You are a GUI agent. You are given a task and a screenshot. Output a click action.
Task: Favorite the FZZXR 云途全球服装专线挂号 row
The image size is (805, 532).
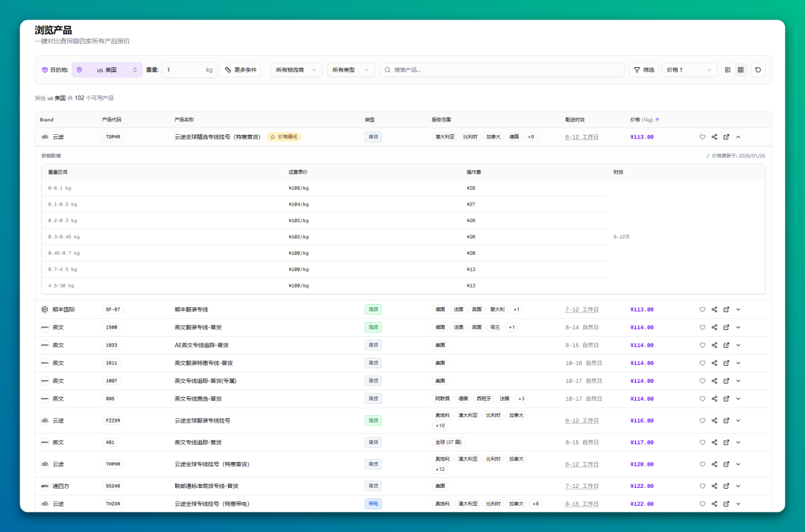pyautogui.click(x=702, y=421)
